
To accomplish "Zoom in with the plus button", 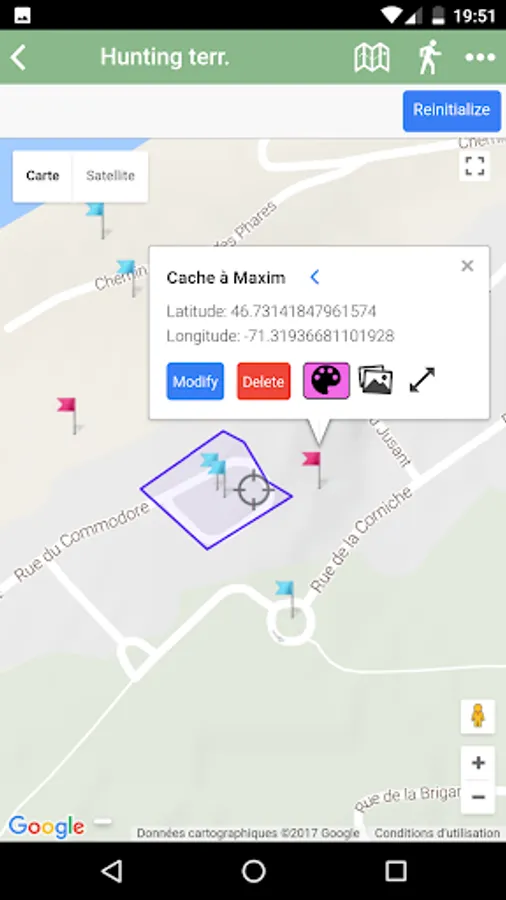I will [x=478, y=763].
